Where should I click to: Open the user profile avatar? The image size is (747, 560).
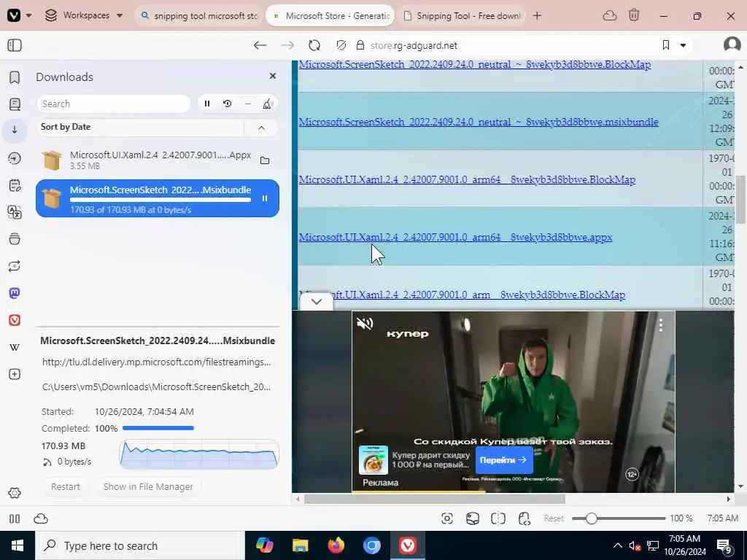click(732, 44)
